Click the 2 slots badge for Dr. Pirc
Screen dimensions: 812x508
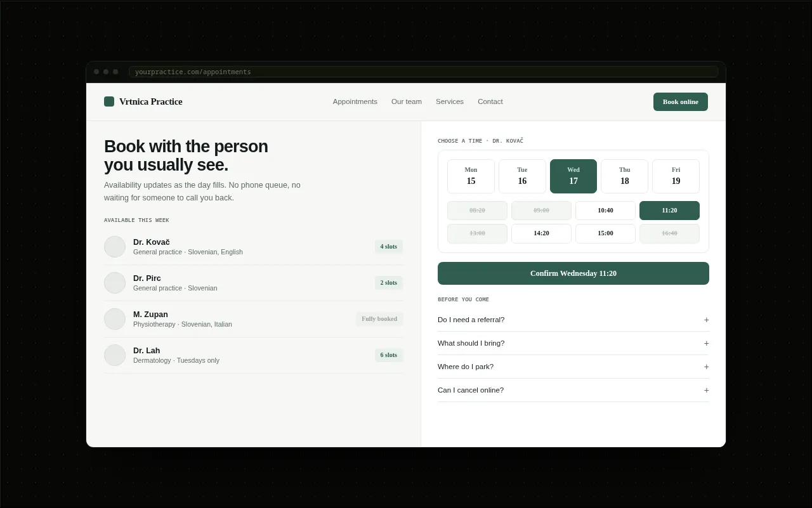[x=389, y=283]
